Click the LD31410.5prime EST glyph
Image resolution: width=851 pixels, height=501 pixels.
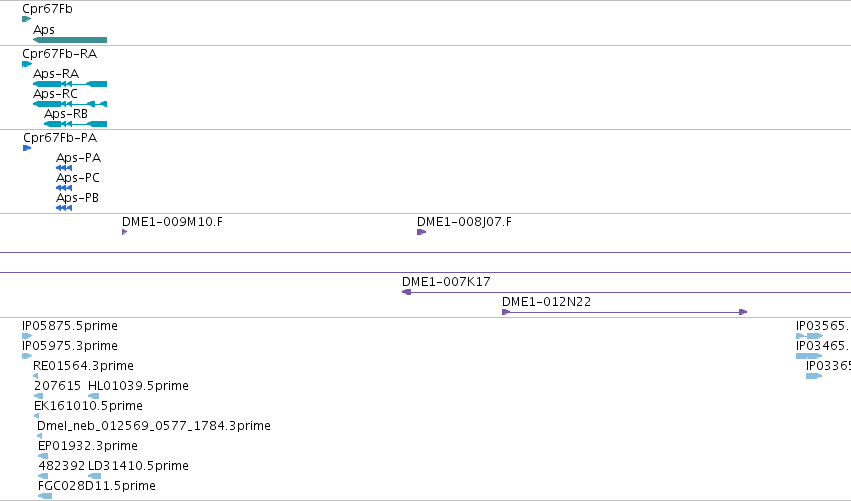point(94,476)
